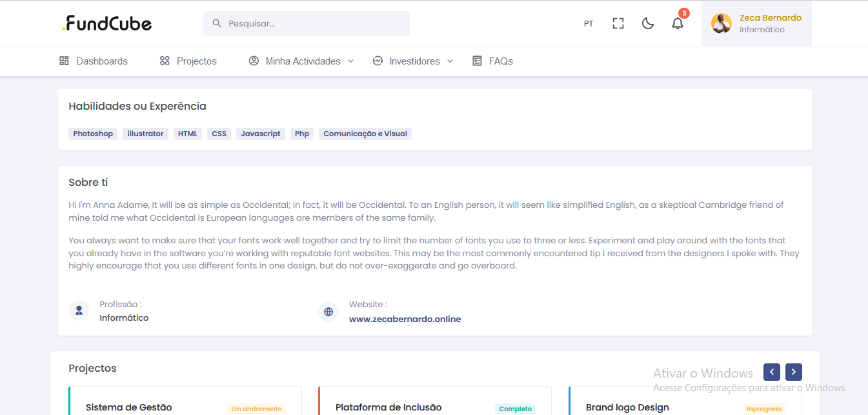868x415 pixels.
Task: Click the FundCube logo
Action: [107, 24]
